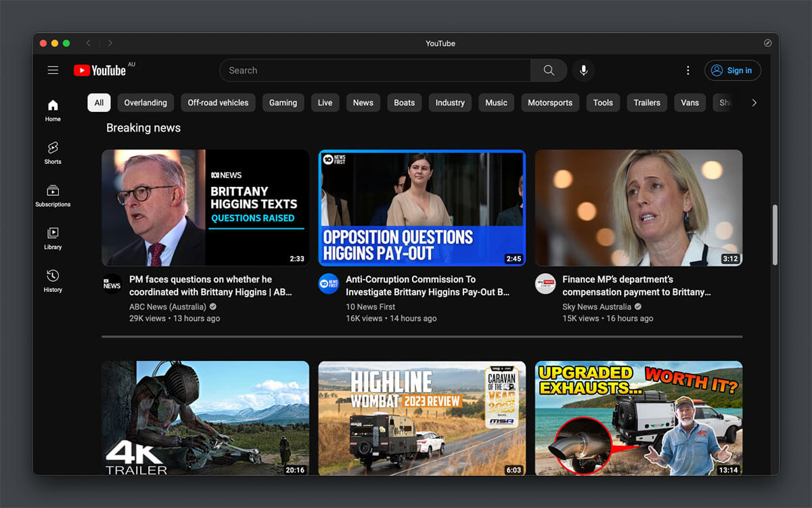Open the Home feed icon
The width and height of the screenshot is (812, 508).
click(52, 108)
